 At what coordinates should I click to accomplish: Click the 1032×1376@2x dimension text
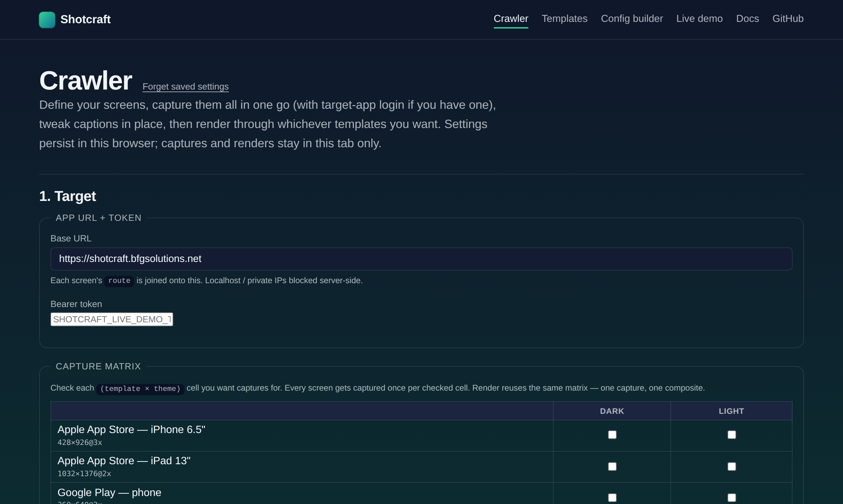(x=84, y=474)
